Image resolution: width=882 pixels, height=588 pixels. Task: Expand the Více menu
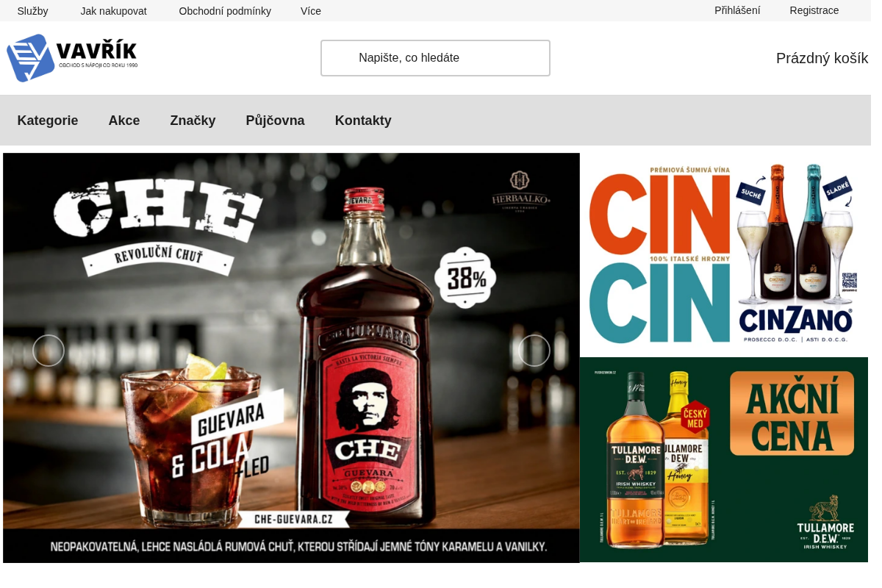tap(311, 11)
